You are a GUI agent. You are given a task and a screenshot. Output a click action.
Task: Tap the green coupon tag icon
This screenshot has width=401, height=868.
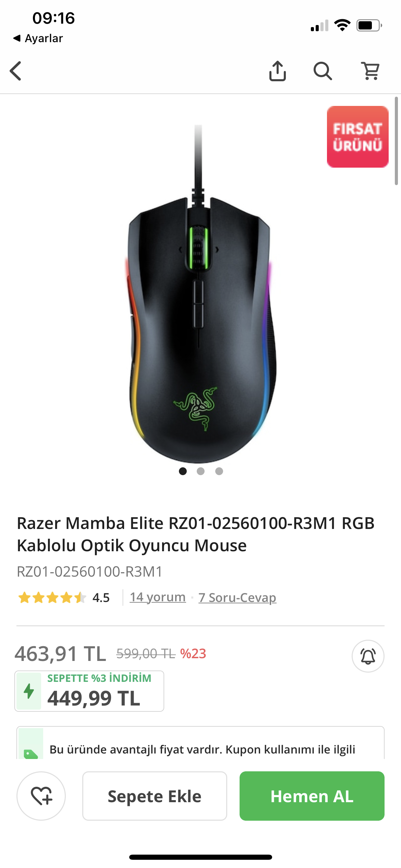(31, 754)
